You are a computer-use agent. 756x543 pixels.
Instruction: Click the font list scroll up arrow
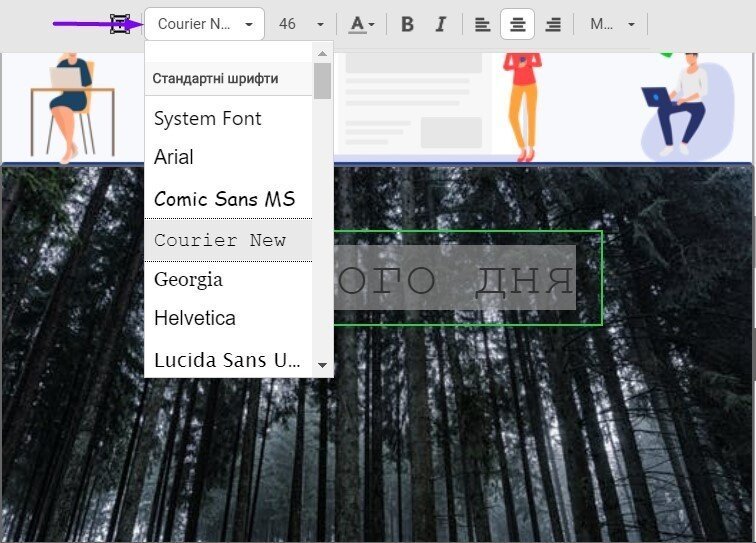(322, 53)
